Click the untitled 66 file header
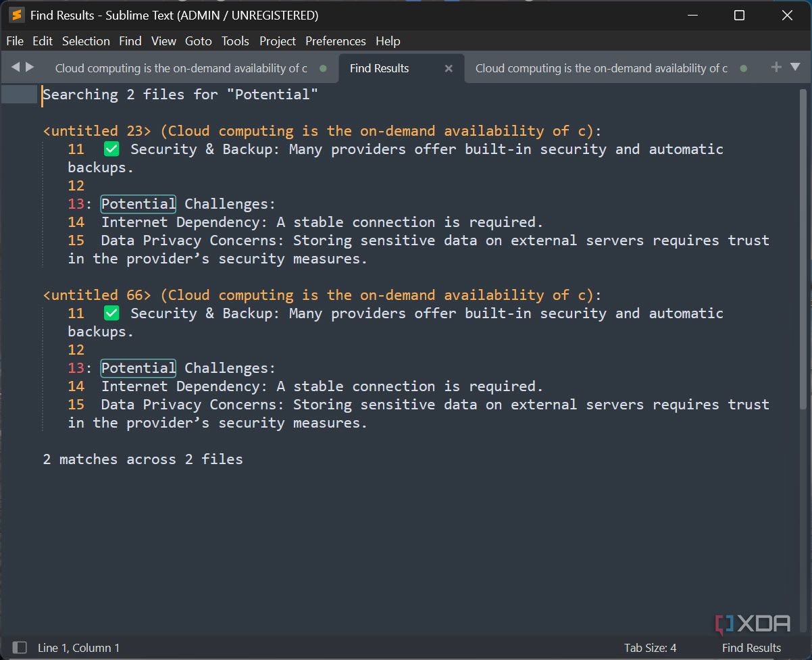 pos(322,295)
